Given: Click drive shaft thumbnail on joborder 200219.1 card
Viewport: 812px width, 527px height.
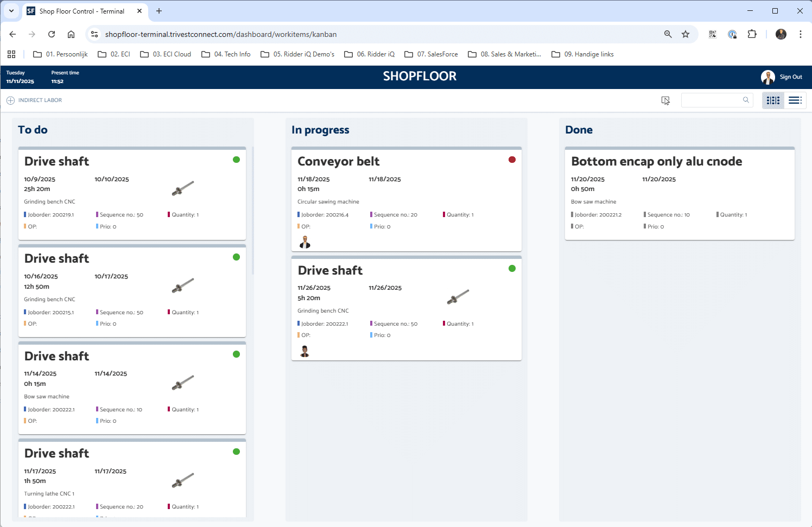Looking at the screenshot, I should [x=183, y=188].
